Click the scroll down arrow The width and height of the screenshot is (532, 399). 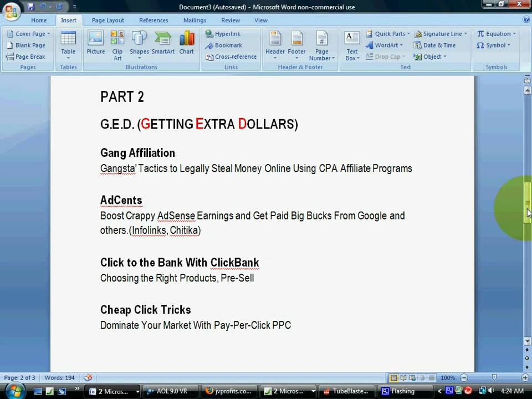(527, 341)
